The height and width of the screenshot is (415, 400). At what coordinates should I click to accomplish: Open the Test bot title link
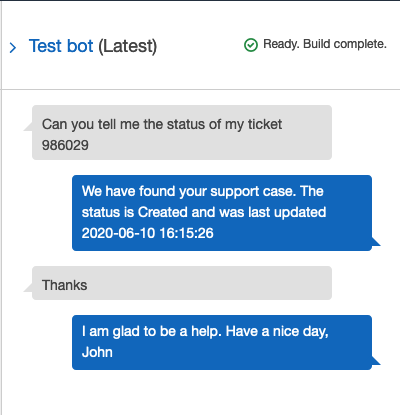tap(61, 46)
